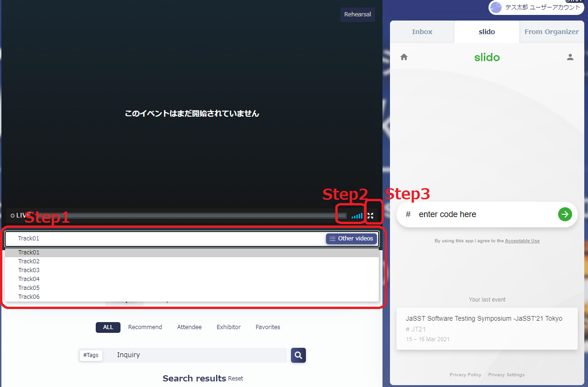Open the Acceptable Use link
Screen dimensions: 588x387
(x=522, y=241)
